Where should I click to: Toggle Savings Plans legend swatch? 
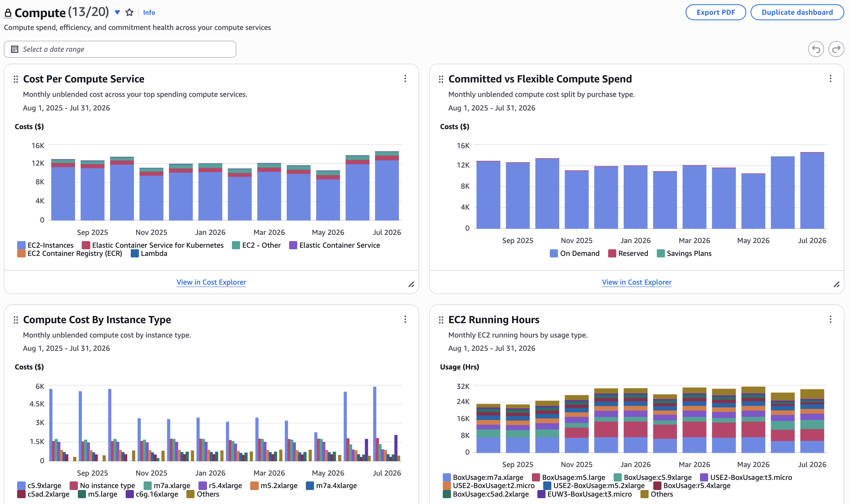tap(661, 253)
